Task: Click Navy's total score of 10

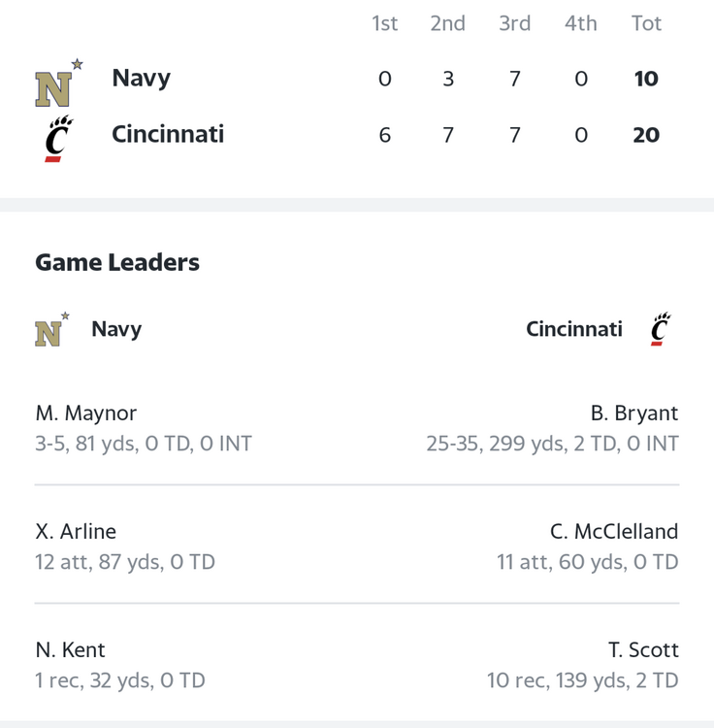Action: tap(646, 79)
